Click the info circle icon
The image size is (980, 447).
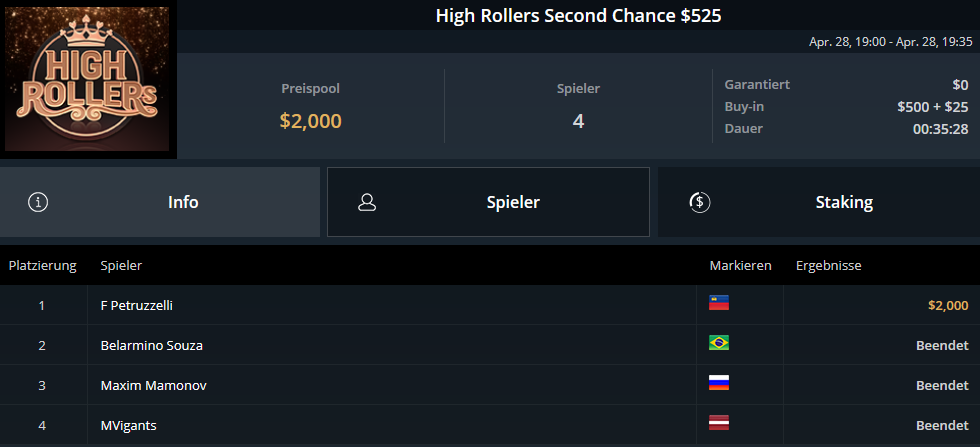[x=38, y=202]
